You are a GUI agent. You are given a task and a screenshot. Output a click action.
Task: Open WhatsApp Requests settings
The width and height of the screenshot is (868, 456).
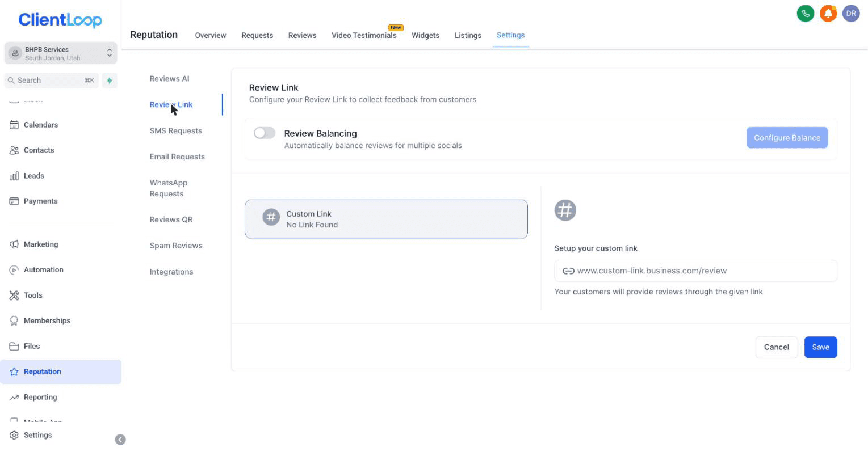tap(169, 188)
